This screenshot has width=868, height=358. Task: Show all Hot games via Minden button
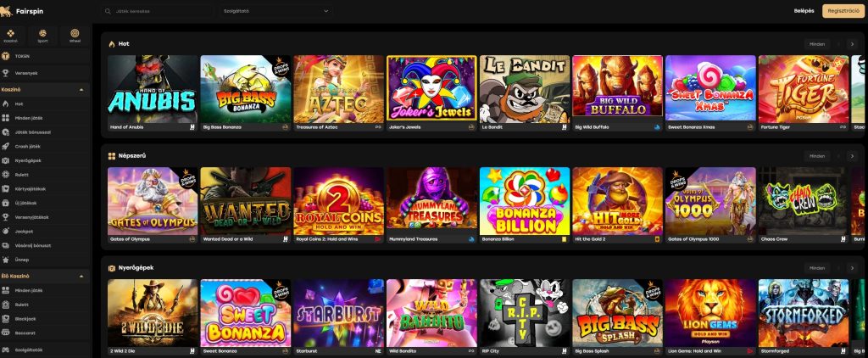click(817, 44)
